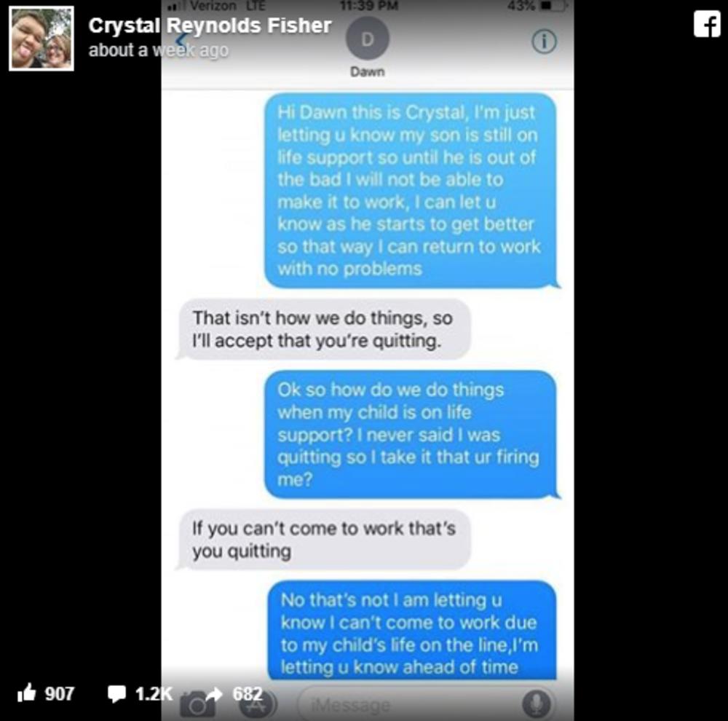
Task: Click the 'about a week ago' timestamp
Action: click(158, 50)
